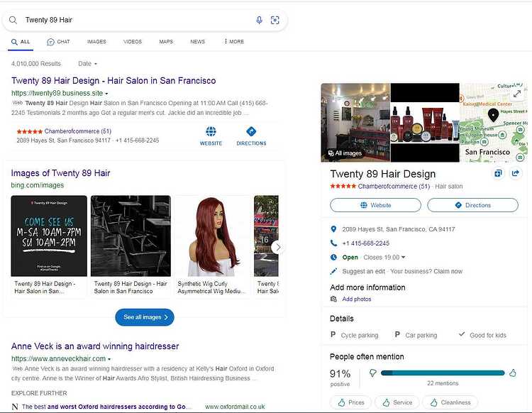This screenshot has width=532, height=413.
Task: Open Anne Veck award winning hairdresser result
Action: pos(95,346)
